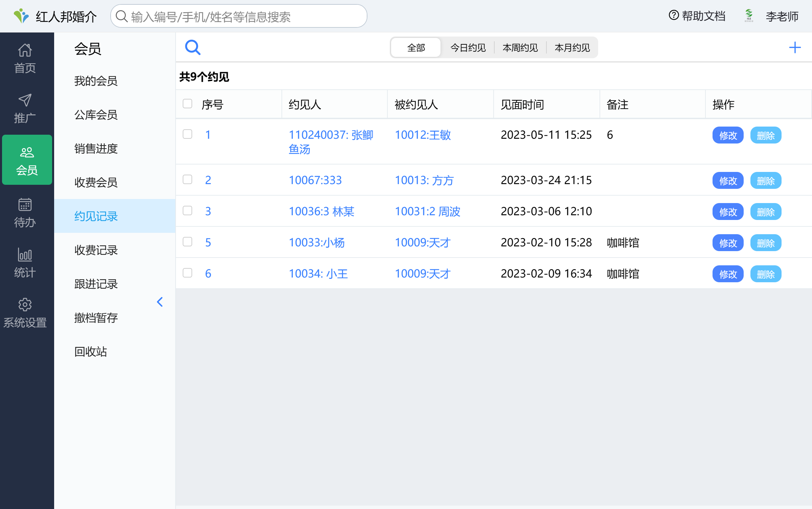812x509 pixels.
Task: Open 跟进记录 in the submenu
Action: point(115,284)
